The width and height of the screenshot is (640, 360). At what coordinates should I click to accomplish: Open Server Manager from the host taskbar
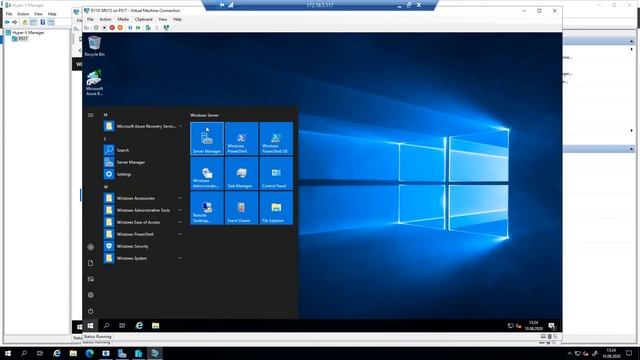pyautogui.click(x=122, y=353)
